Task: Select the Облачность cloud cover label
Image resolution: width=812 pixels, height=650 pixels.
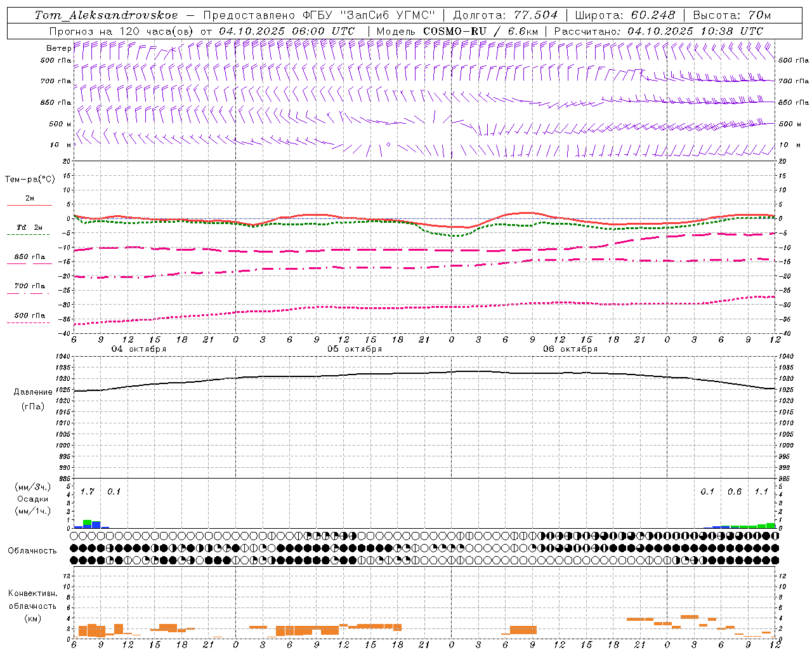Action: (32, 551)
